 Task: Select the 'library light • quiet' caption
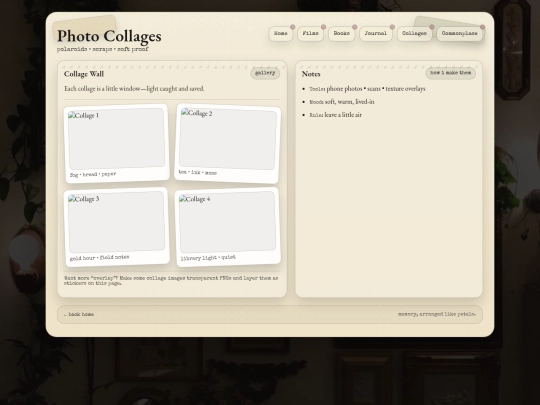(208, 258)
